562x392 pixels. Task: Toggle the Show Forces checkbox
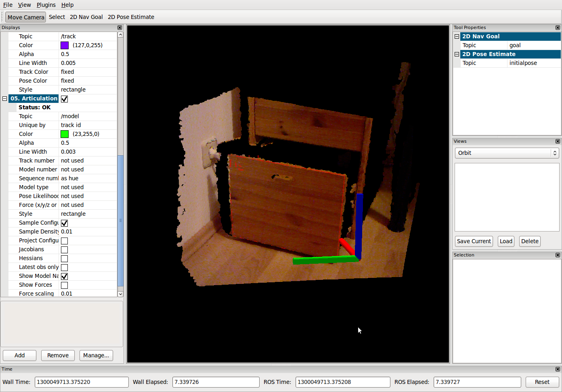[64, 285]
